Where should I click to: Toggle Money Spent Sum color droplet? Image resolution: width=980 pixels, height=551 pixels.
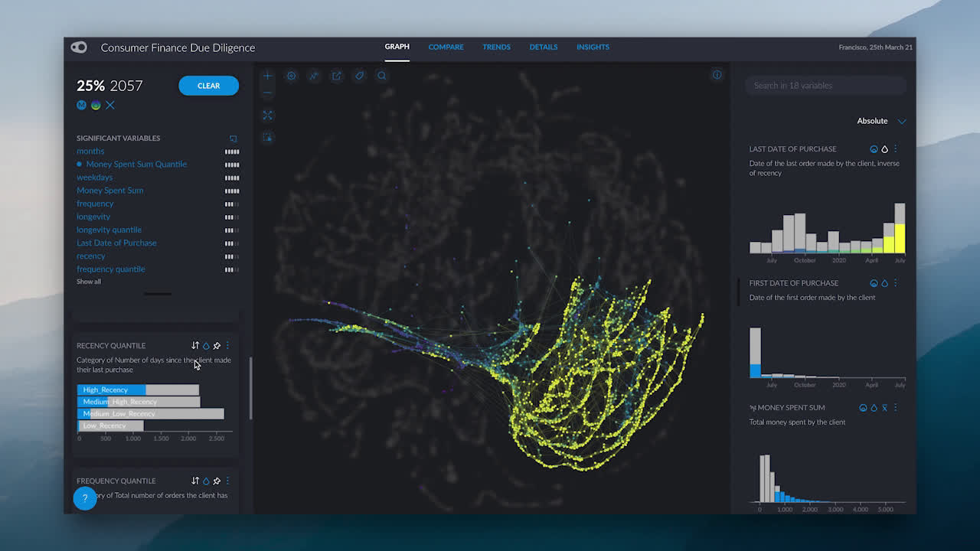coord(874,408)
